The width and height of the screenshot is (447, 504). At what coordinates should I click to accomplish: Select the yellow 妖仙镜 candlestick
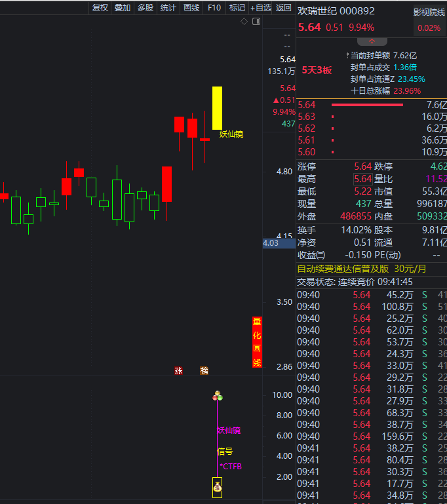coord(217,108)
